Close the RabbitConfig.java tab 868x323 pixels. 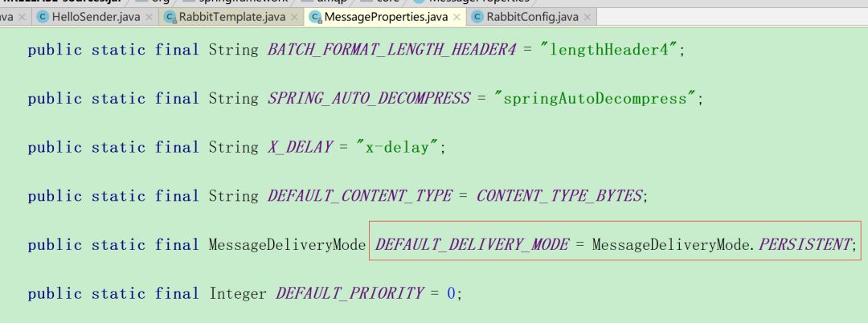(x=587, y=17)
